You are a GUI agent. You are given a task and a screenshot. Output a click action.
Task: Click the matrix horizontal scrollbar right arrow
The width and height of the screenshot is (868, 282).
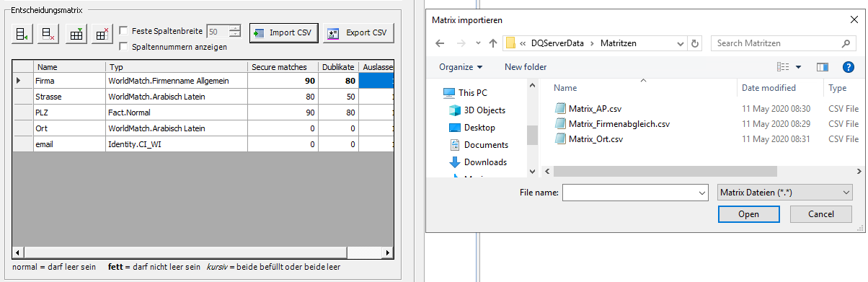(389, 252)
